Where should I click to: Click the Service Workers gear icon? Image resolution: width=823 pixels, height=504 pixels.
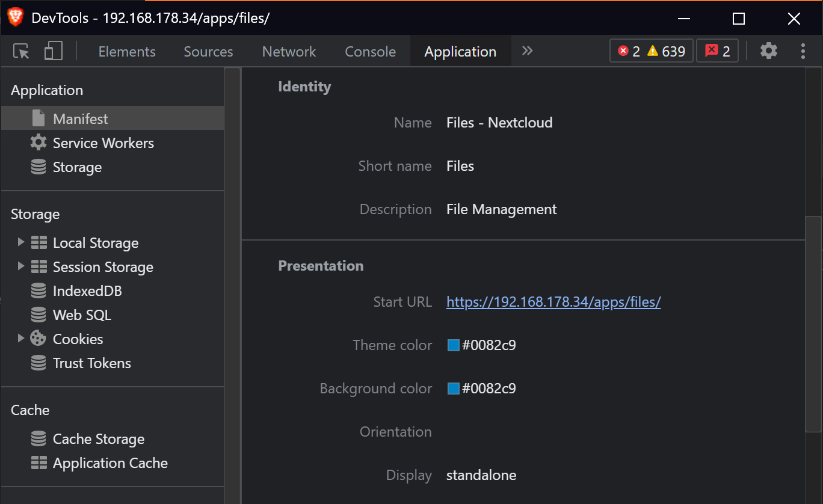coord(39,143)
